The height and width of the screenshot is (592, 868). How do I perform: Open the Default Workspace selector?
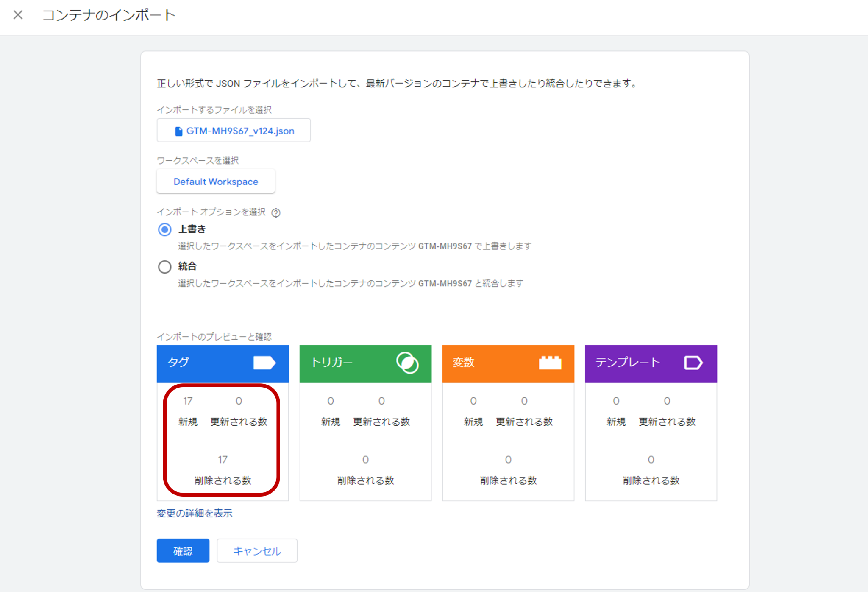[x=215, y=181]
